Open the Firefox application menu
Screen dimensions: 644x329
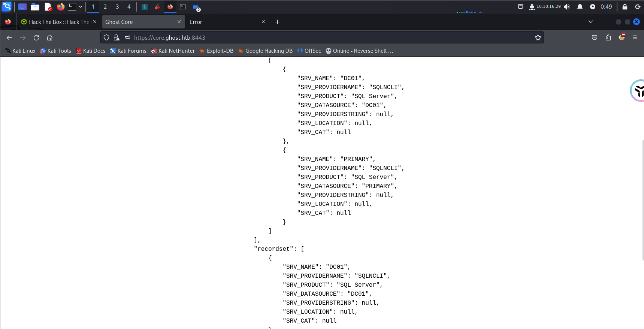[x=635, y=37]
